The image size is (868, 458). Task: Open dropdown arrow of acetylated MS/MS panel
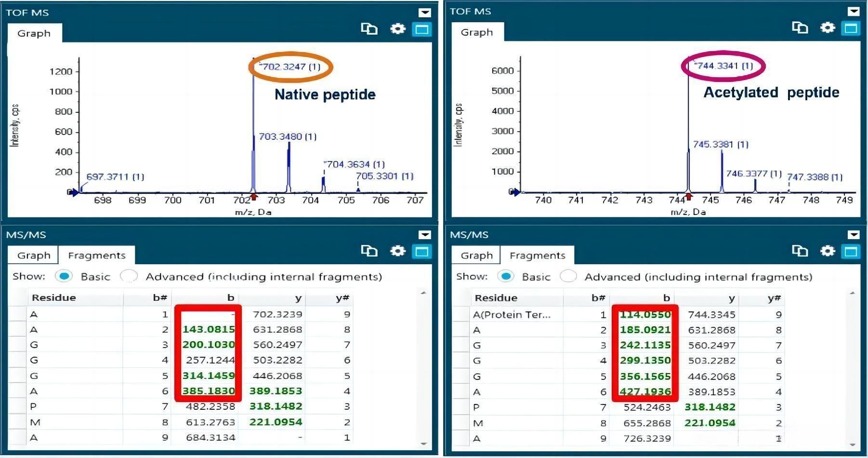coord(854,235)
